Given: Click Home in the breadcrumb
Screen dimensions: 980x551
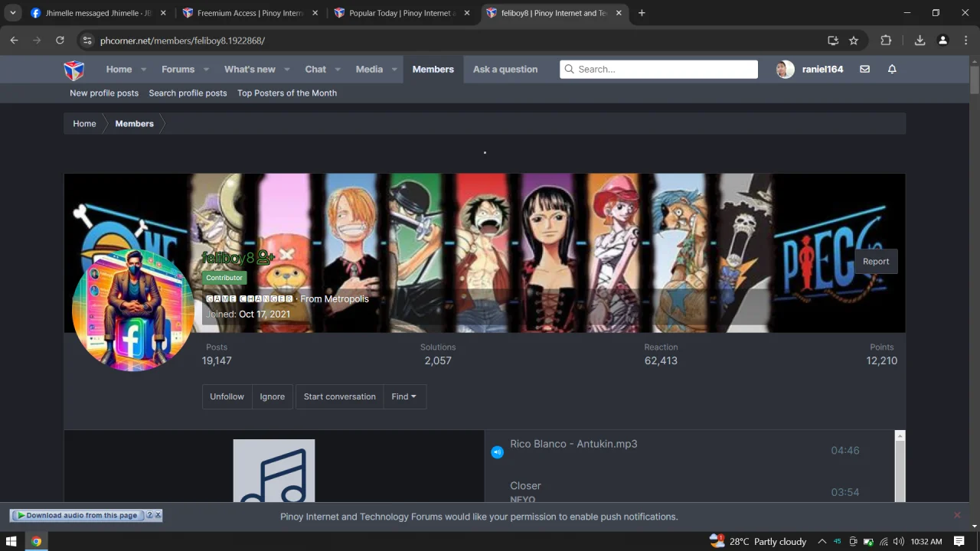Looking at the screenshot, I should tap(84, 123).
